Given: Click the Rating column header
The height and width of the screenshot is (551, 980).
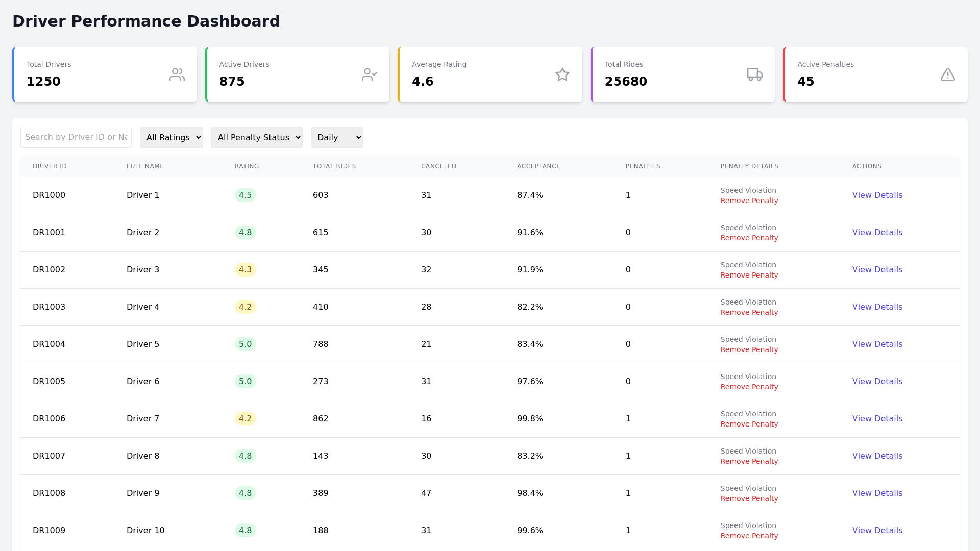Looking at the screenshot, I should pos(247,166).
